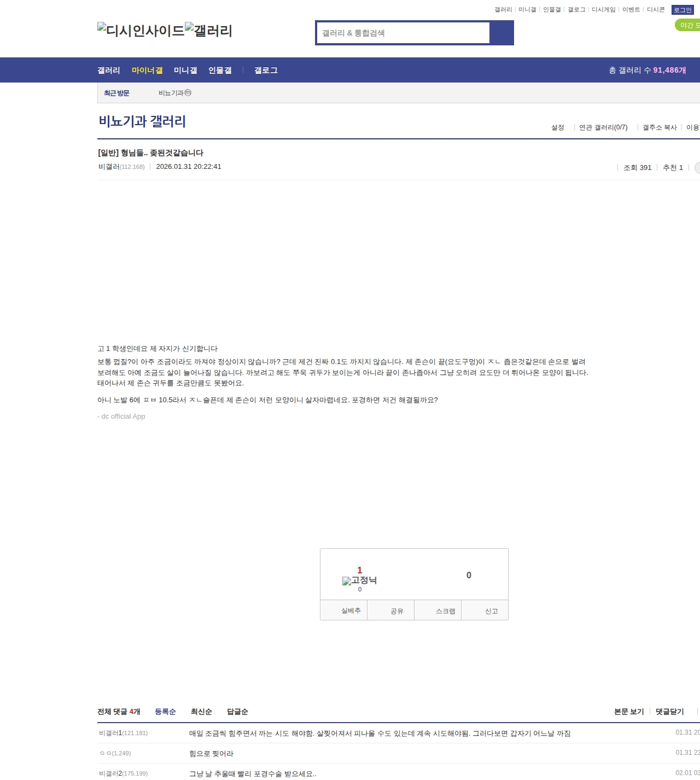This screenshot has width=700, height=780.
Task: Click 갤주소 복사 link
Action: (x=660, y=127)
